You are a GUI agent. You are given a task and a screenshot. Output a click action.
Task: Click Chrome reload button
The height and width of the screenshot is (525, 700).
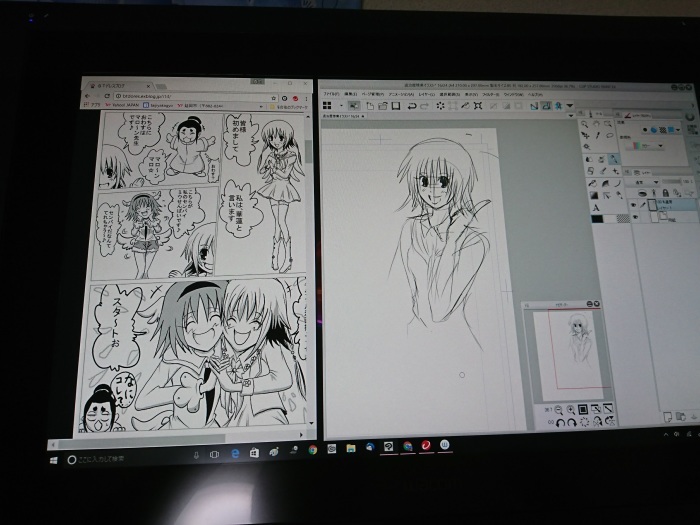click(107, 96)
